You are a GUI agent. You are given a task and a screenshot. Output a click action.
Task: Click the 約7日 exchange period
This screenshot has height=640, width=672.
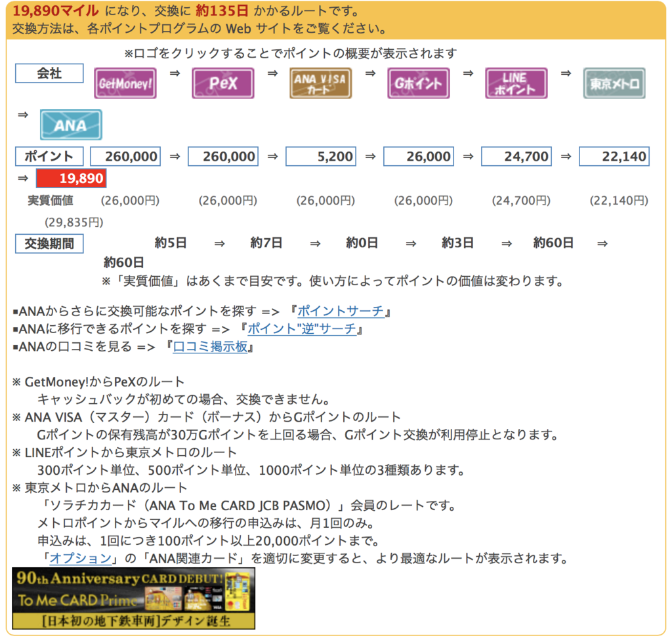(x=266, y=243)
